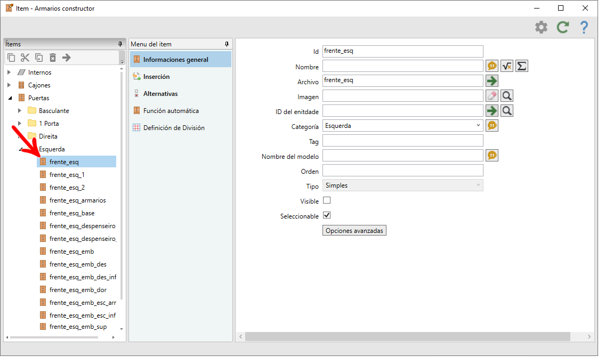Pin the Ítems panel
The width and height of the screenshot is (605, 364).
click(121, 45)
